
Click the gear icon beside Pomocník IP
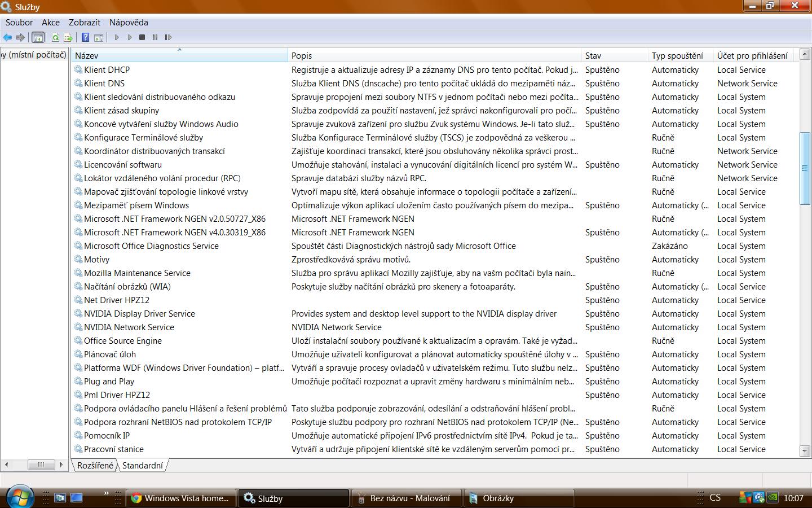point(78,436)
